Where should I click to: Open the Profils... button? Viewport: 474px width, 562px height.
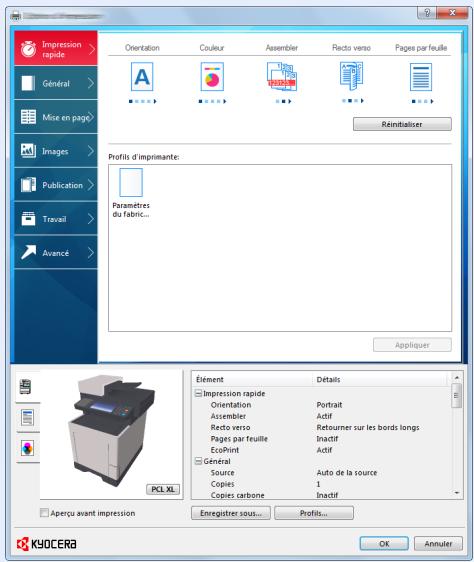tap(314, 513)
